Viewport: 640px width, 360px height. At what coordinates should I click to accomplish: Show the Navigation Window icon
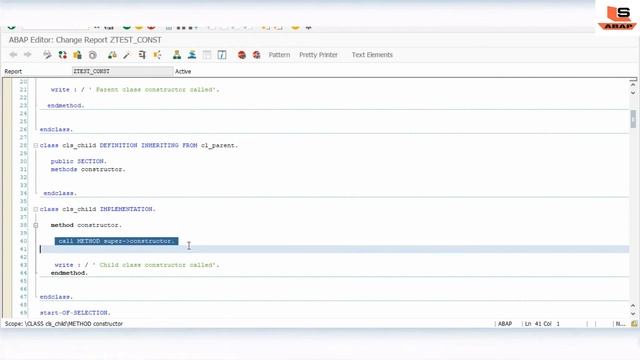[192, 55]
